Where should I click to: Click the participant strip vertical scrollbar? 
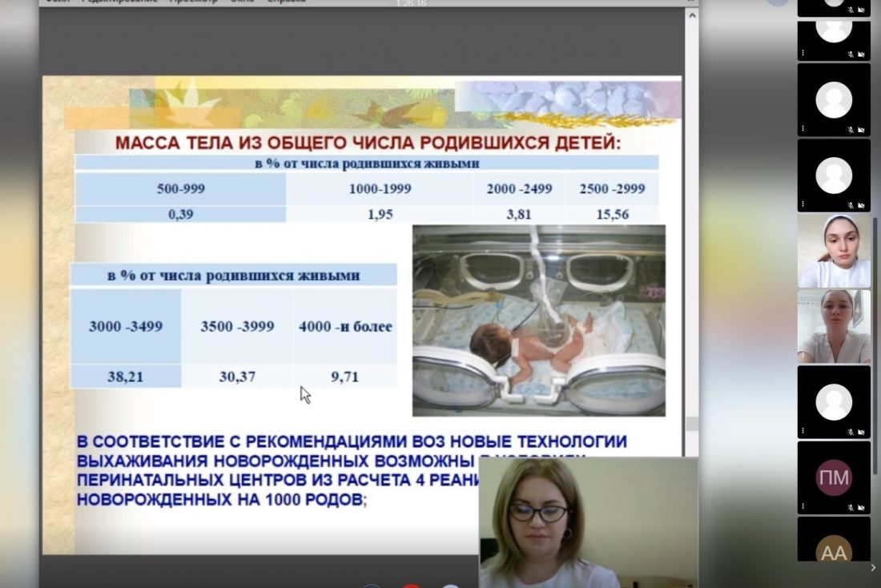pyautogui.click(x=875, y=346)
